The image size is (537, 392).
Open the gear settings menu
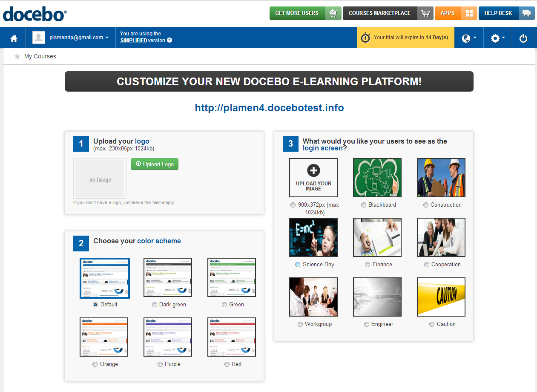click(x=498, y=38)
